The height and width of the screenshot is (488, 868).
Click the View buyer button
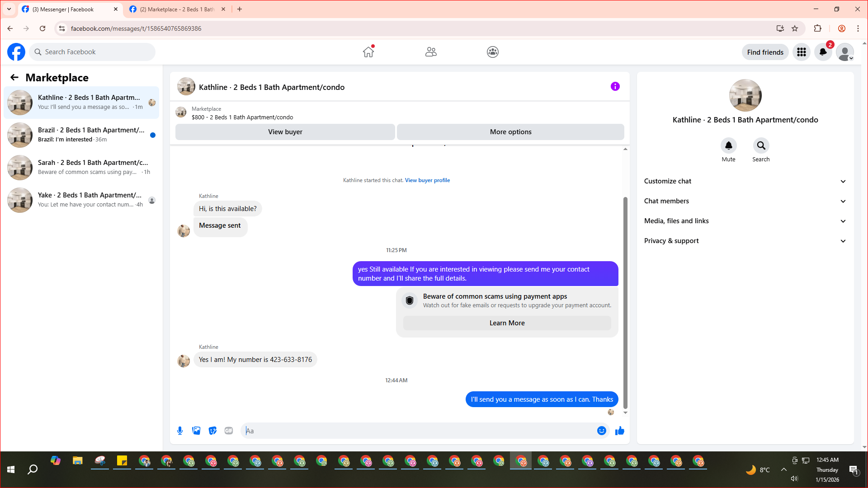click(285, 132)
